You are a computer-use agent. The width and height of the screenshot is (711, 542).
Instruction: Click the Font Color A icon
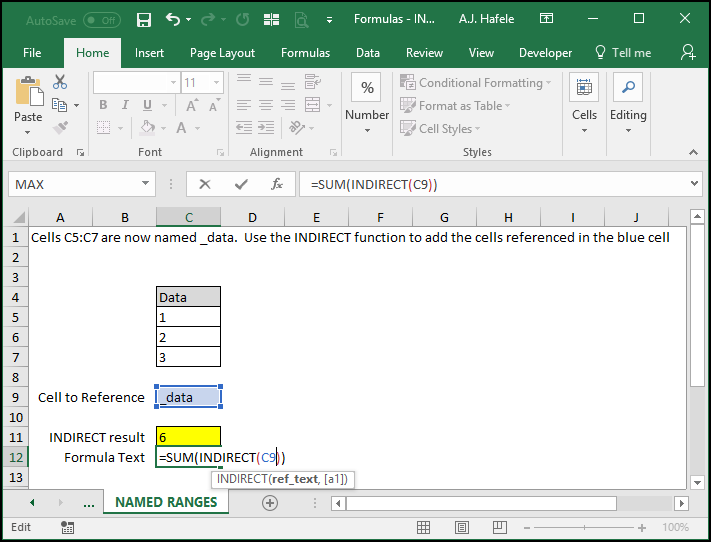(181, 128)
